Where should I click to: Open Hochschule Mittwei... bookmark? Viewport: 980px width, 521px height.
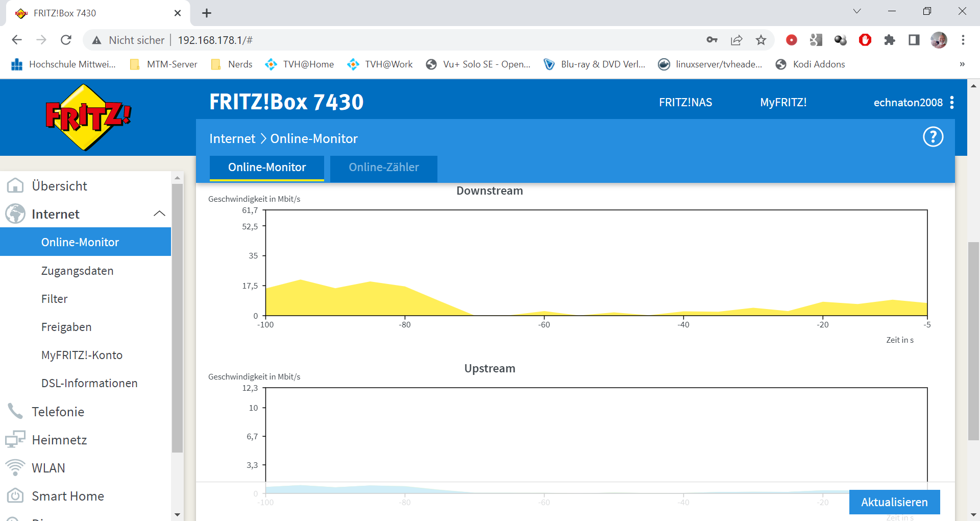[63, 64]
